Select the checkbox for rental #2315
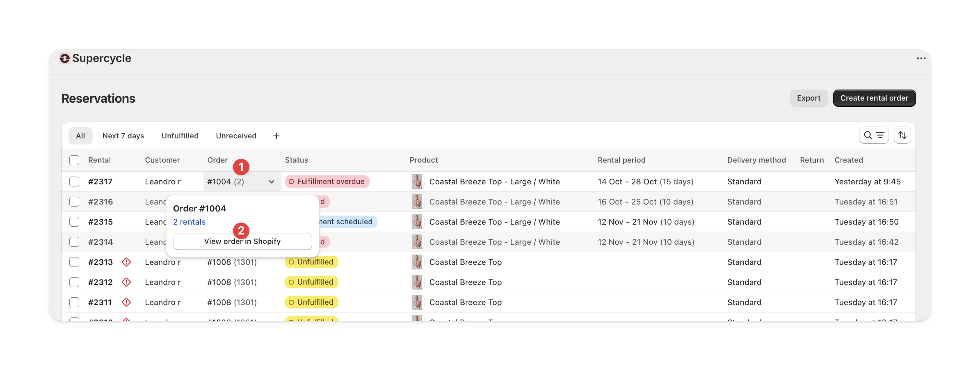 tap(74, 221)
